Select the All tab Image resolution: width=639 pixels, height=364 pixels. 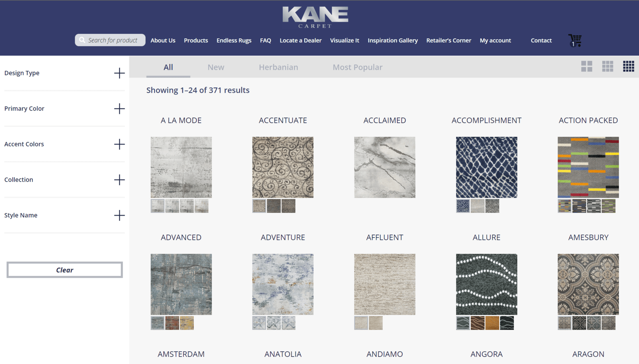tap(168, 67)
